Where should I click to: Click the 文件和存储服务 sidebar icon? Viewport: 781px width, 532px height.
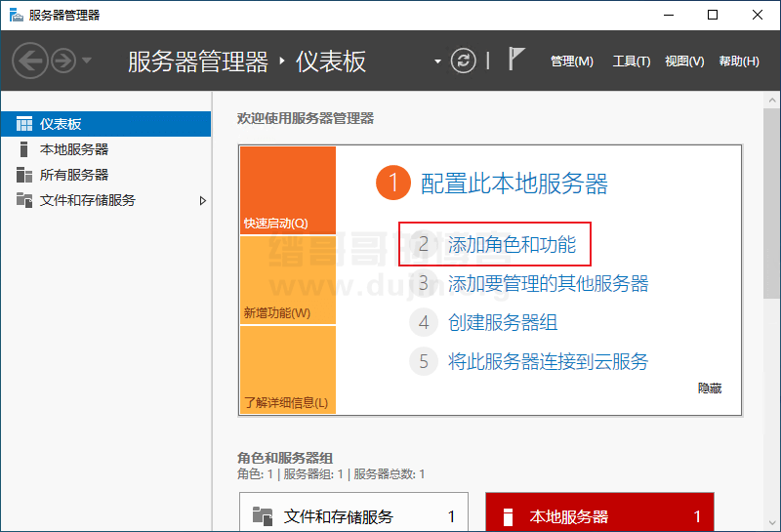click(x=24, y=200)
